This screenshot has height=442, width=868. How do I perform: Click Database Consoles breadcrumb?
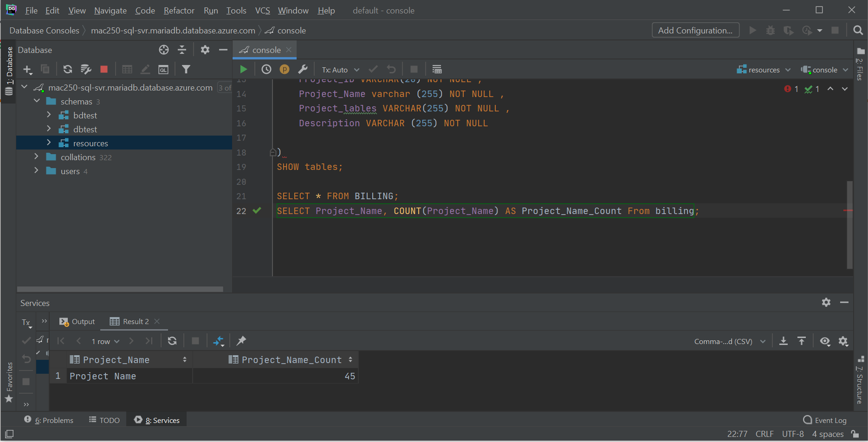pos(44,31)
